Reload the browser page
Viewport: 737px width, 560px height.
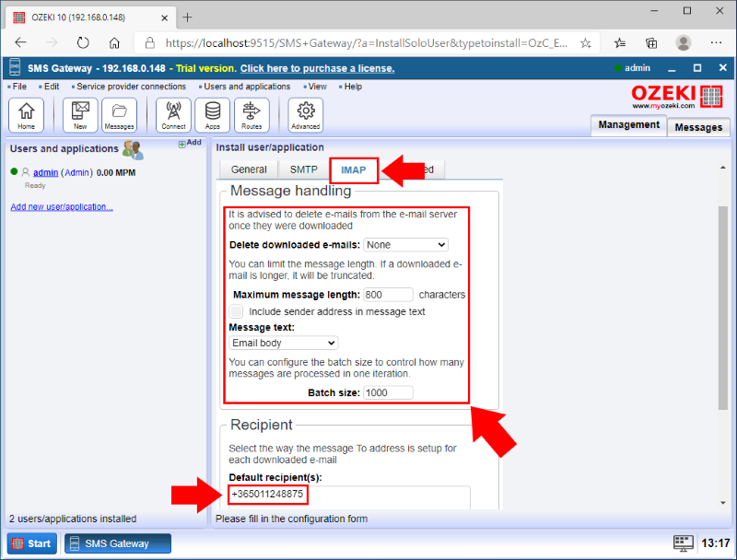pos(83,42)
